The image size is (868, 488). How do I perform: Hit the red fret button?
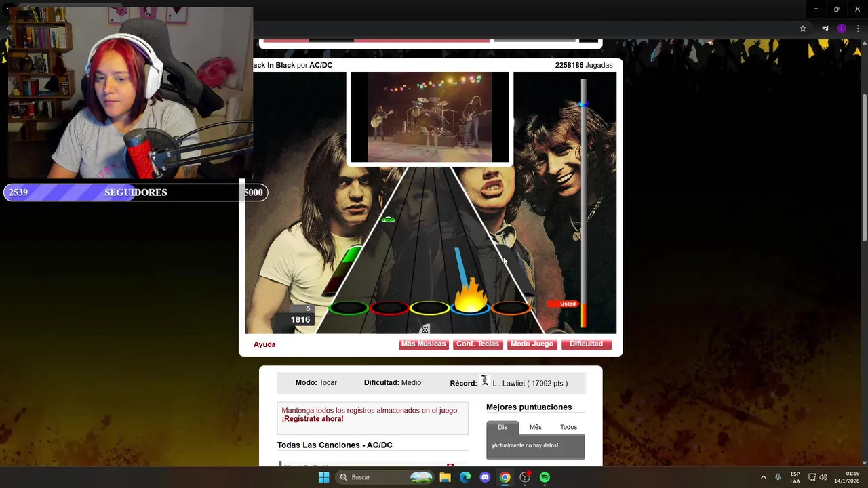point(389,308)
